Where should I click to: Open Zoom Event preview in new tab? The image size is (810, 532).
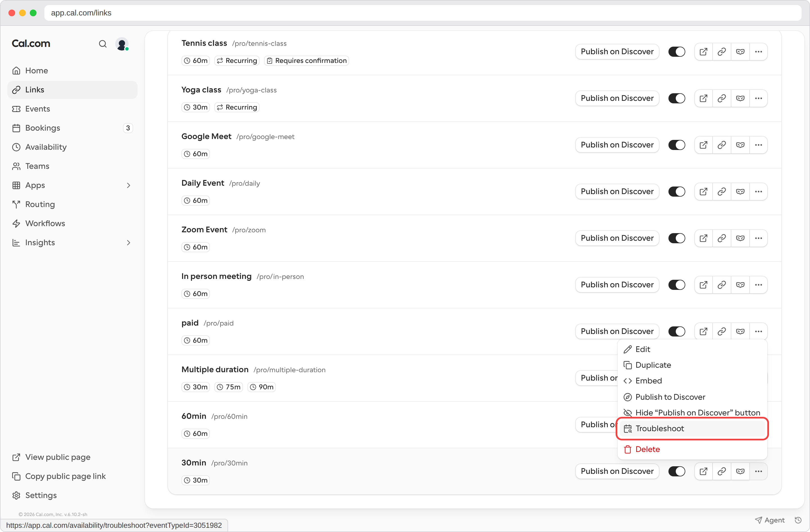coord(704,238)
